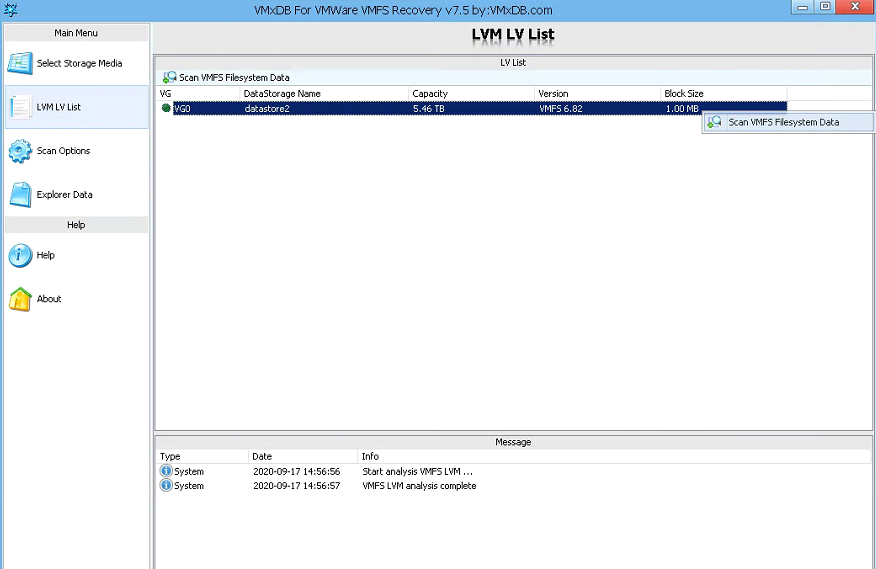876x569 pixels.
Task: Open the Explorer Data page
Action: coord(77,195)
